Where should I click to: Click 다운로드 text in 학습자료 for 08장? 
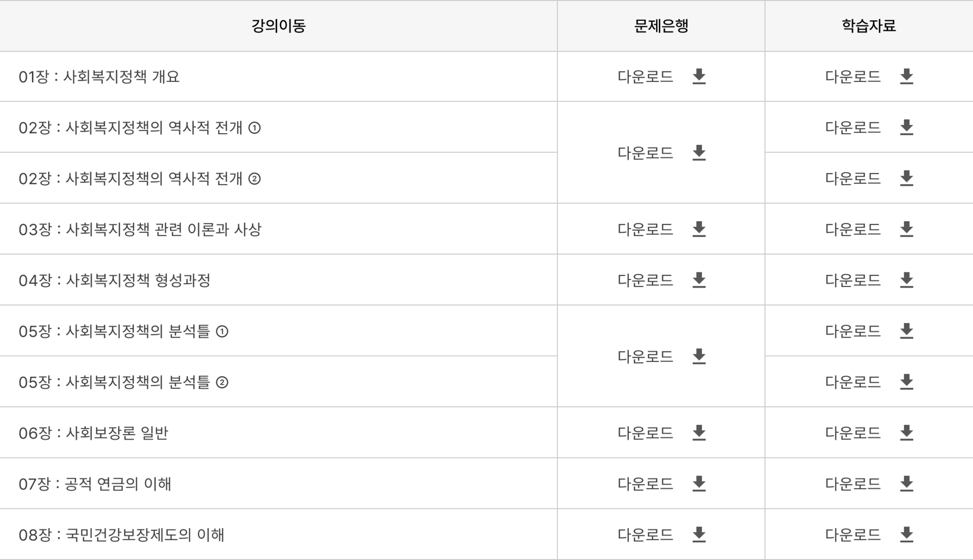(852, 535)
